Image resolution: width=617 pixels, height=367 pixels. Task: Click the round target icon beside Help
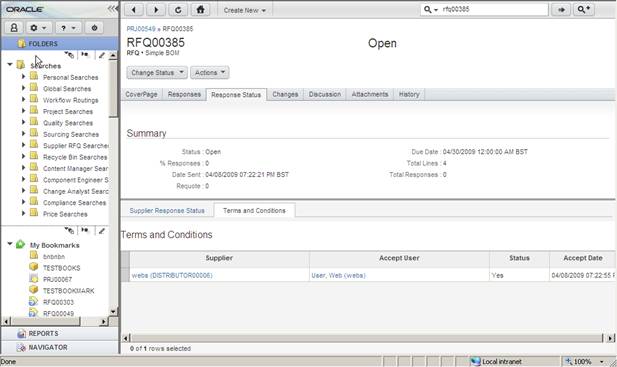tap(94, 28)
